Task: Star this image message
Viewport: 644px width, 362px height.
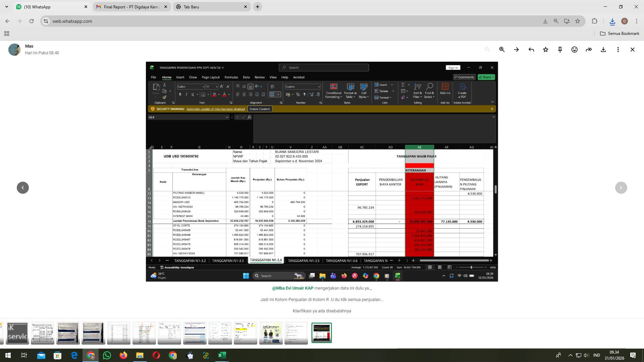Action: (546, 49)
